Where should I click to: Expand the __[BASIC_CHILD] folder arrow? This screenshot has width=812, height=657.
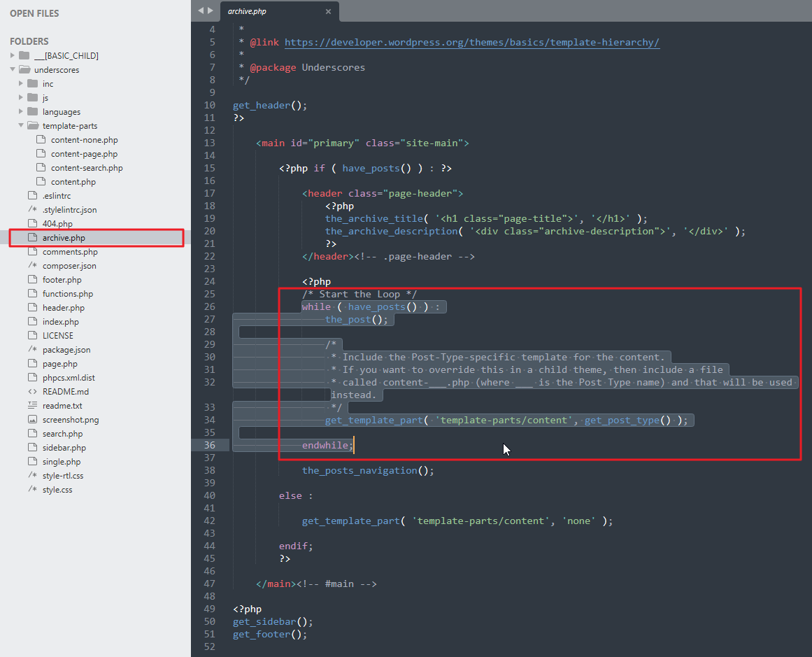[13, 55]
